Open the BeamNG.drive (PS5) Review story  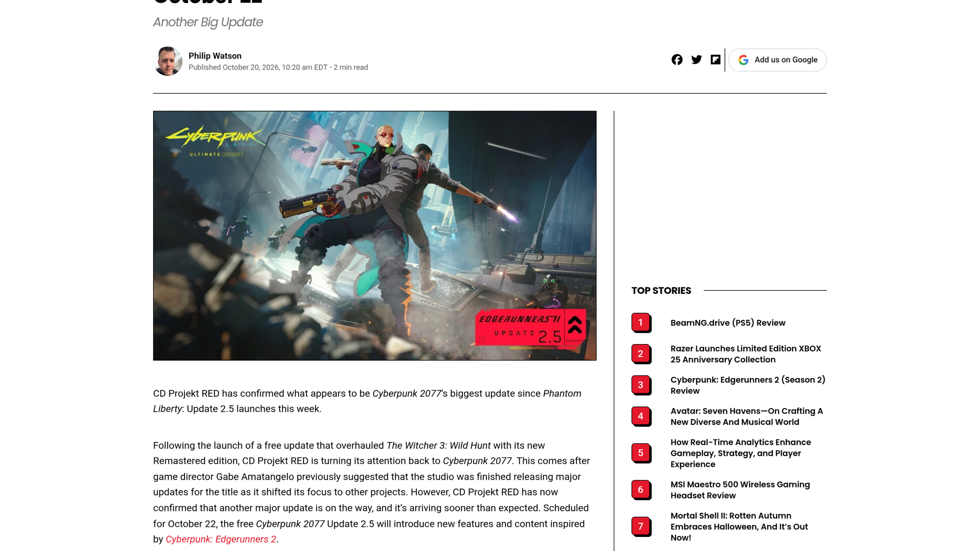point(728,323)
